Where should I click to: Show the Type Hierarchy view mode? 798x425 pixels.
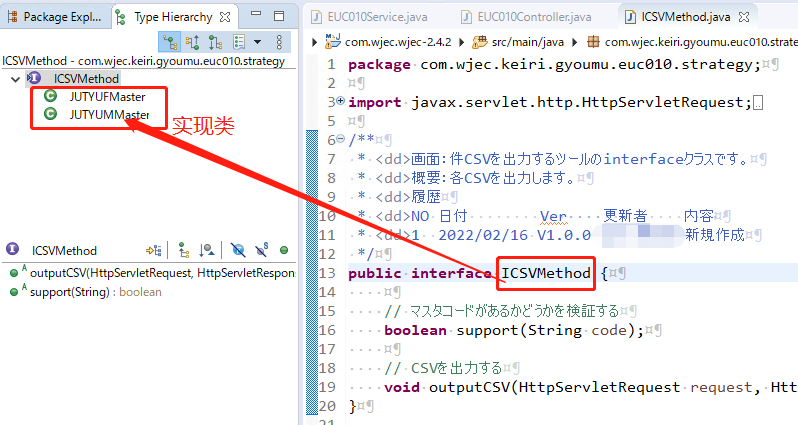(169, 42)
